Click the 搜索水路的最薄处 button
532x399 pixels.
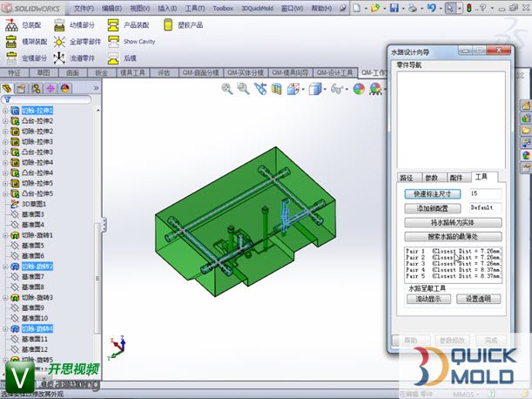coord(453,237)
